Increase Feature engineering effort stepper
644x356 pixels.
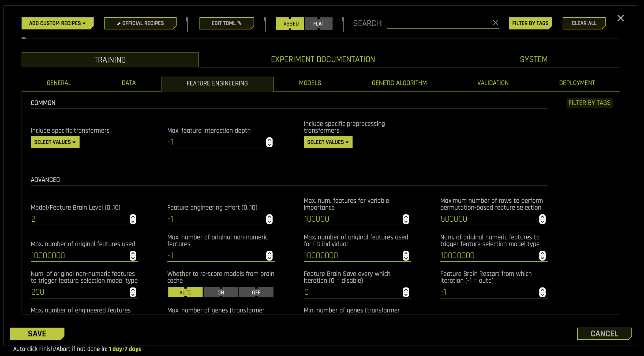pos(269,217)
